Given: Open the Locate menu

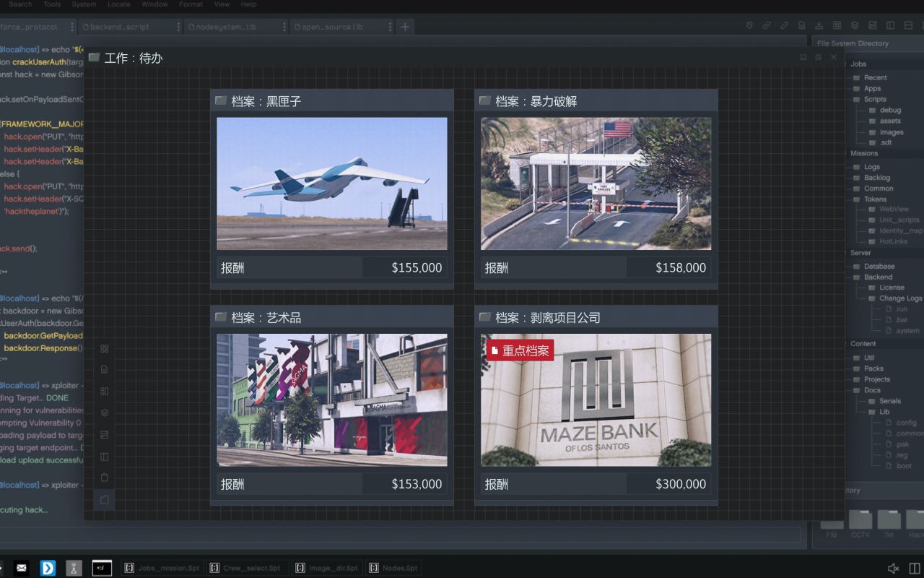Looking at the screenshot, I should tap(119, 4).
